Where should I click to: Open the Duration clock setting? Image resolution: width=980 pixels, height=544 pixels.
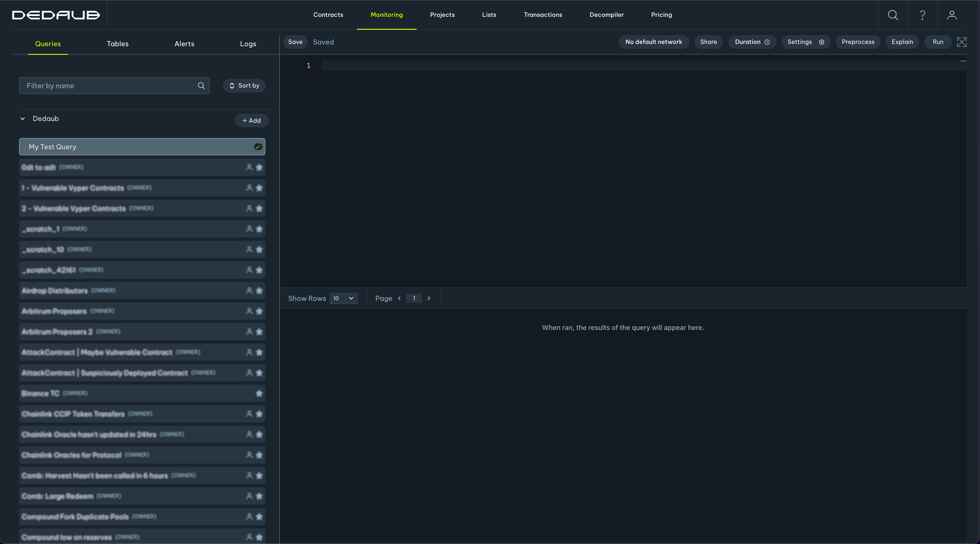coord(752,42)
